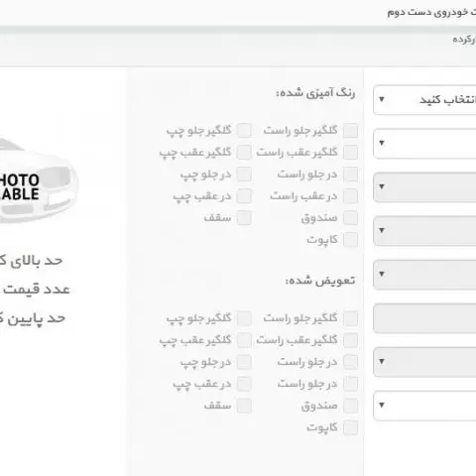Image resolution: width=476 pixels, height=476 pixels.
Task: Enable painted 'گلگیر عقب چپ' under رنگ آمیزی شده
Action: tap(244, 153)
